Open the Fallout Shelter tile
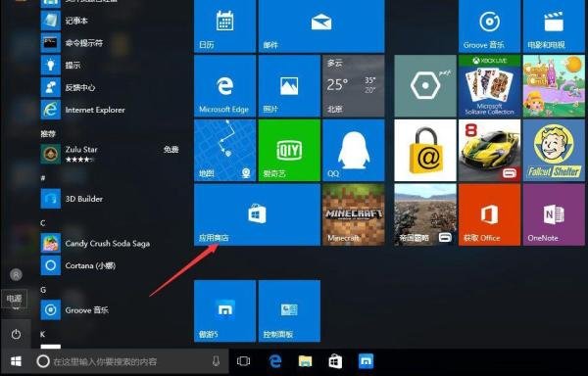 pos(554,150)
